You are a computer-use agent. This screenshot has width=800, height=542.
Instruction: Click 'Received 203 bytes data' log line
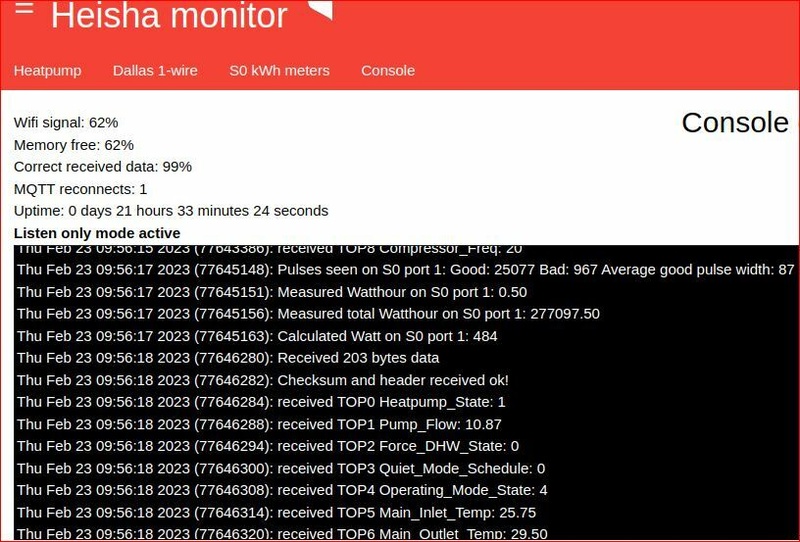click(228, 358)
